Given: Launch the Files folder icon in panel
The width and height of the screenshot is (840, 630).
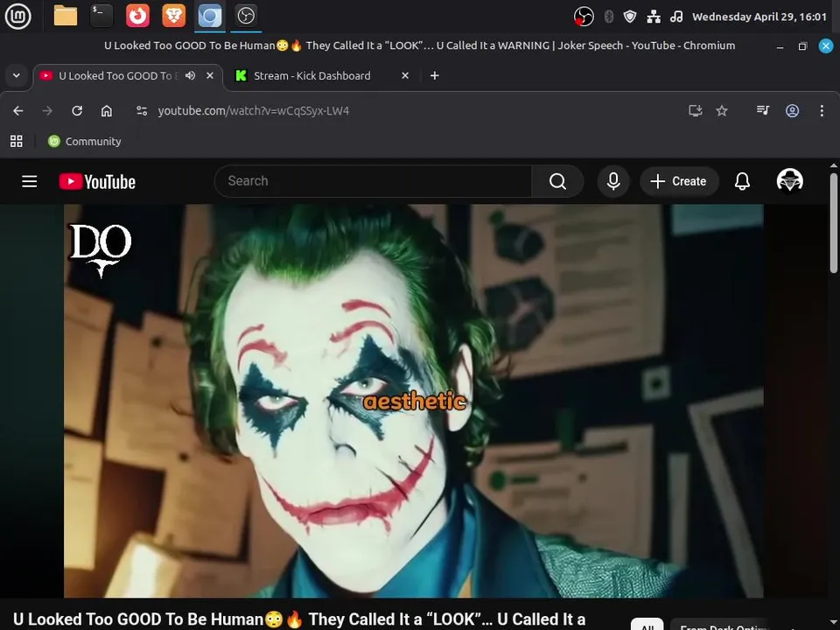Looking at the screenshot, I should 66,16.
